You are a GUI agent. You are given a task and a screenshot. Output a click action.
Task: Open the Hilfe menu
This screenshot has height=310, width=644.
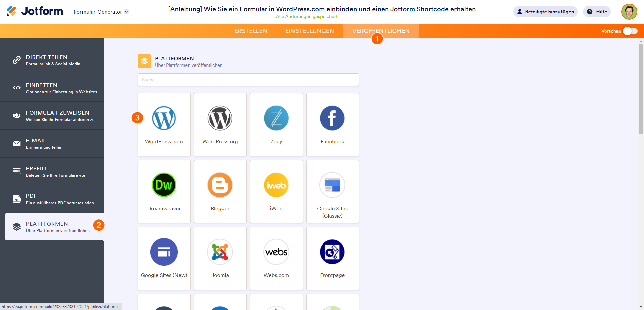pyautogui.click(x=597, y=11)
